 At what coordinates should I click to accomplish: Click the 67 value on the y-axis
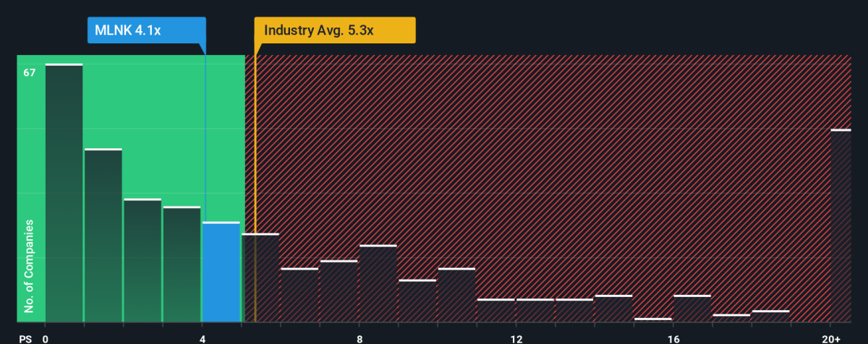tap(29, 73)
